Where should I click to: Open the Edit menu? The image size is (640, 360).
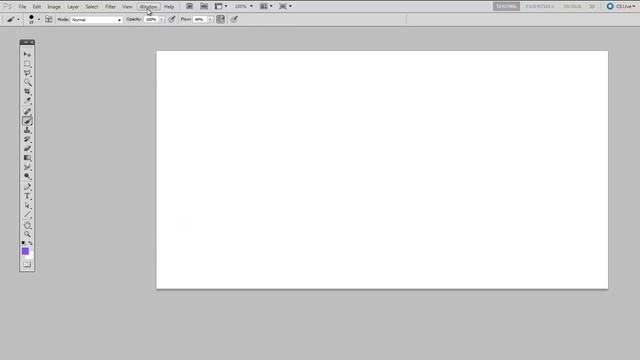click(37, 7)
